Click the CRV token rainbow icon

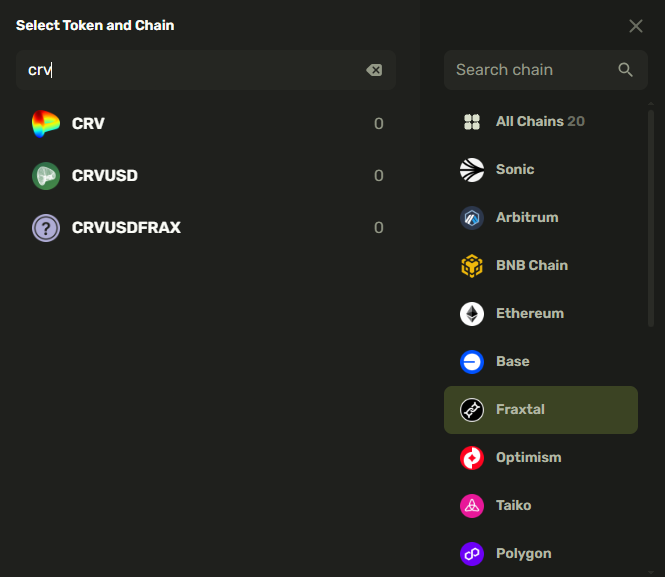pyautogui.click(x=46, y=124)
